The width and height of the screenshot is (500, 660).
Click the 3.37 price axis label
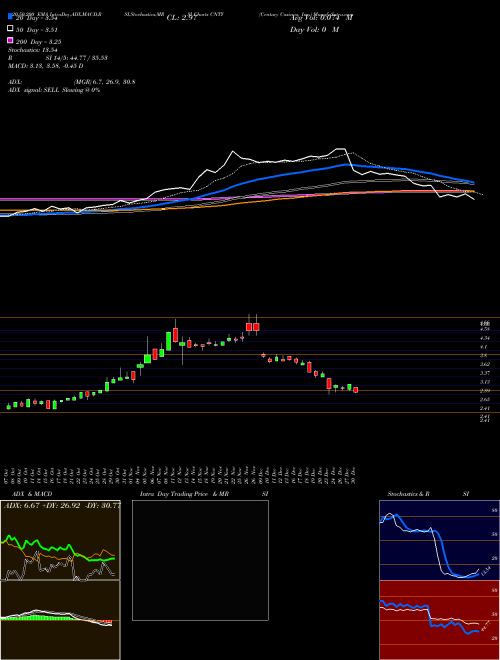click(484, 373)
